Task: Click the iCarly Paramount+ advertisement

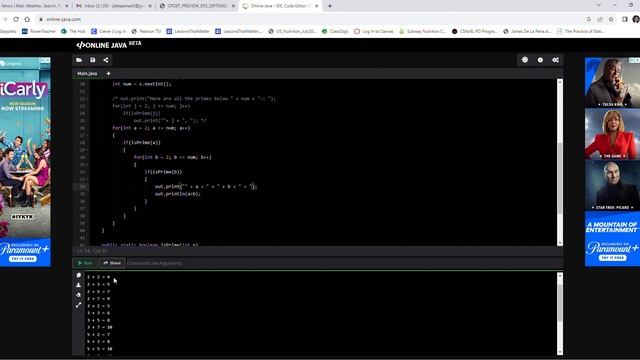Action: [x=25, y=162]
